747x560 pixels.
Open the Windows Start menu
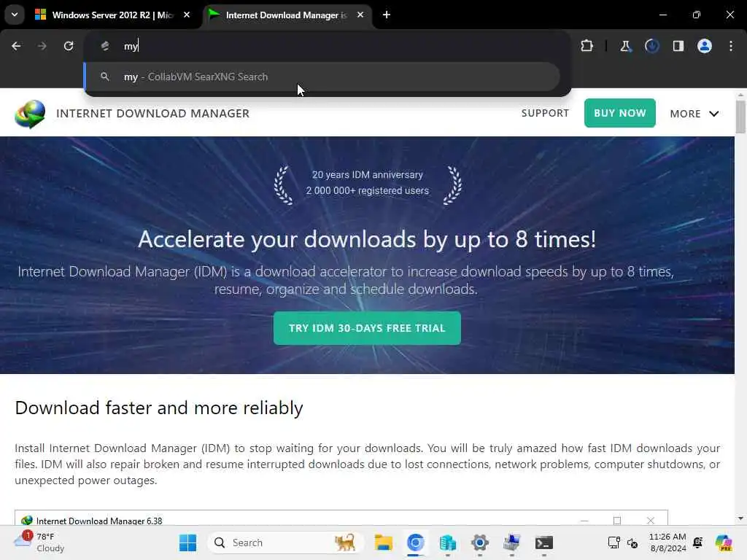point(187,542)
